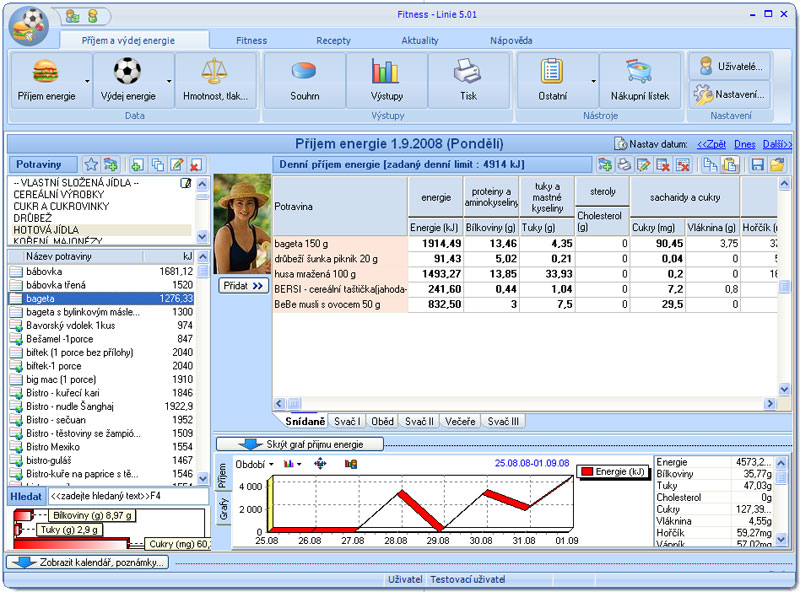Screen dimensions: 800x592
Task: Open the Nákupní lístek shopping cart
Action: pyautogui.click(x=639, y=71)
